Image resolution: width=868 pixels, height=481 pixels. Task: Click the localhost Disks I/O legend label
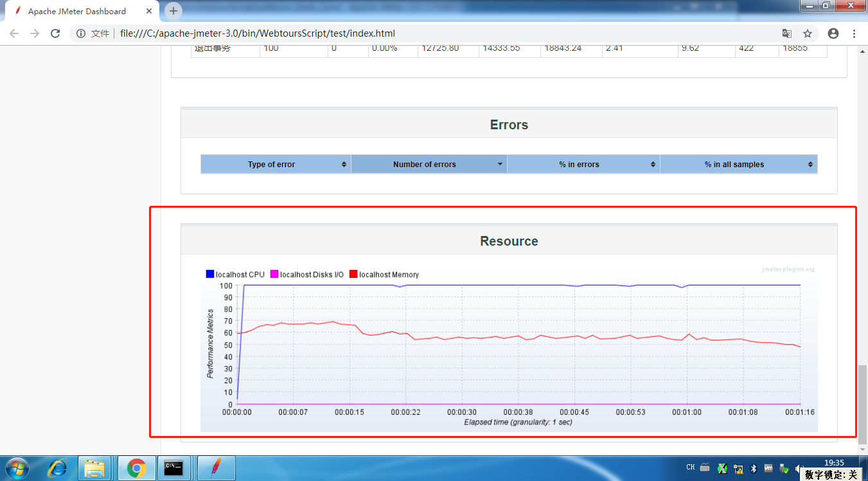[x=312, y=275]
